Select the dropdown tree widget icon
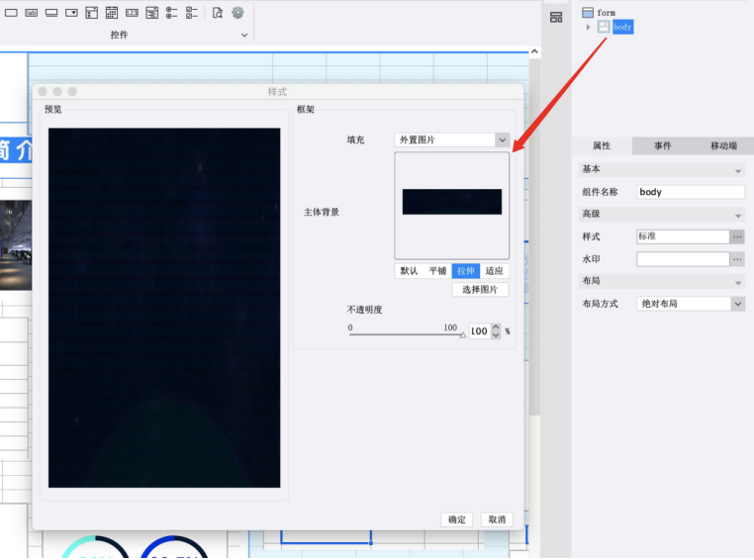754x560 pixels. (152, 13)
